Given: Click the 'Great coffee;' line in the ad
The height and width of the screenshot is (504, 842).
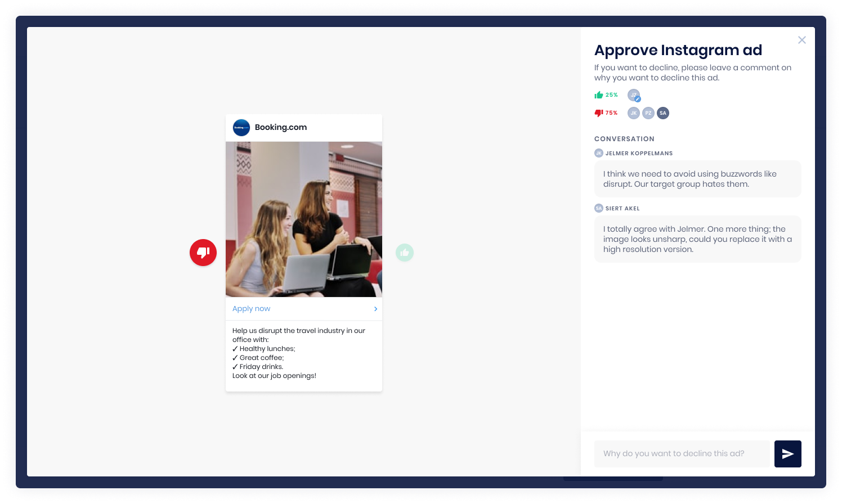Looking at the screenshot, I should (258, 358).
